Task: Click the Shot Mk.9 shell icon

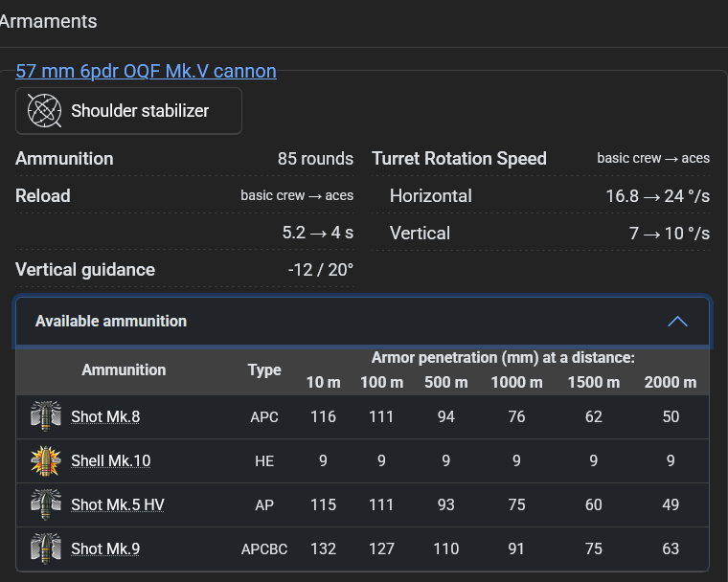Action: tap(46, 548)
